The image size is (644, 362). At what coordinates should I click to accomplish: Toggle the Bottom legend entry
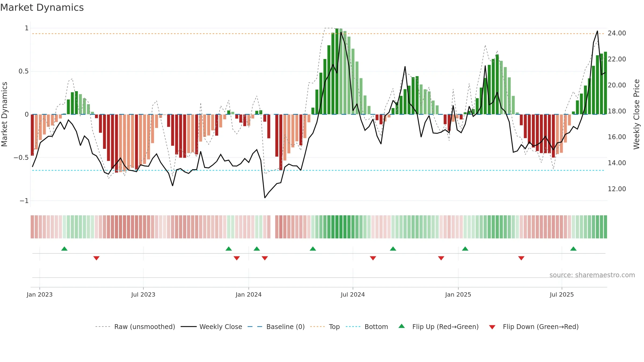tap(367, 327)
